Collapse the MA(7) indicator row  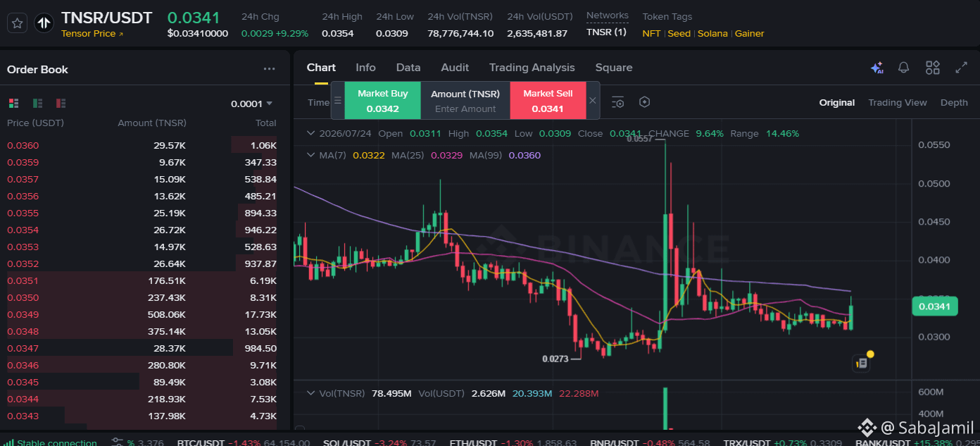[310, 155]
